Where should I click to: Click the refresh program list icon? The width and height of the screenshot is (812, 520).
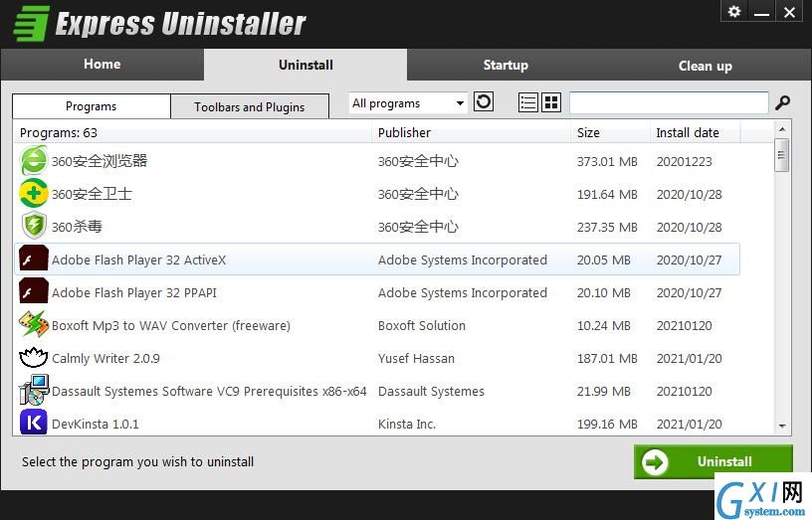484,101
